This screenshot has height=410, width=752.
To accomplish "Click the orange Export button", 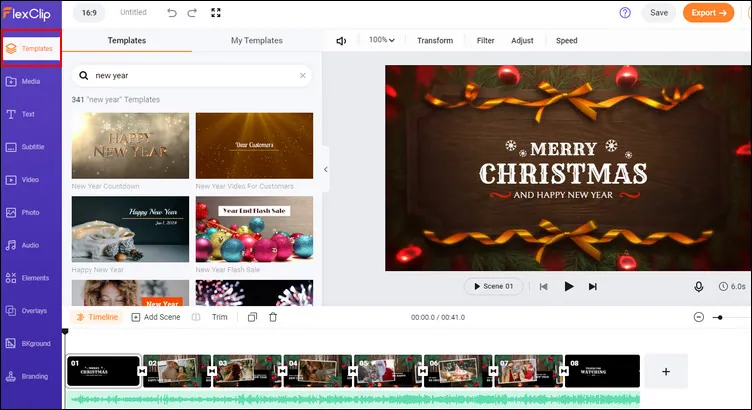I will (x=708, y=13).
